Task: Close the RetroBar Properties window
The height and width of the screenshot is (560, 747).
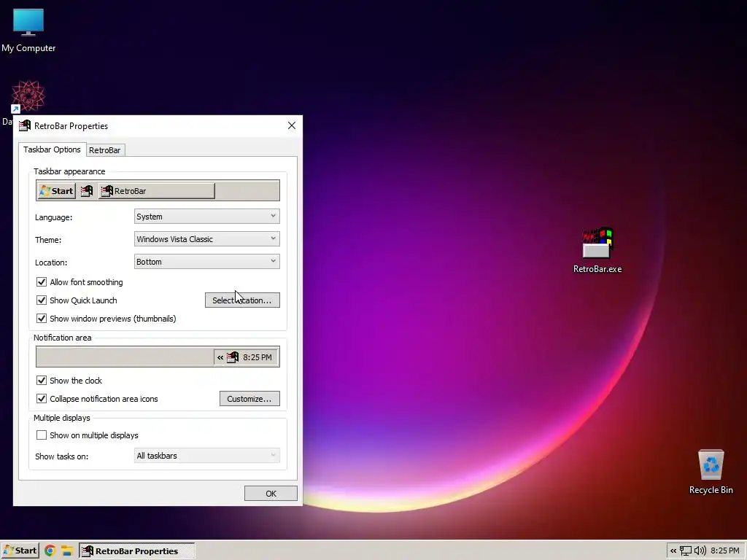Action: click(x=292, y=125)
